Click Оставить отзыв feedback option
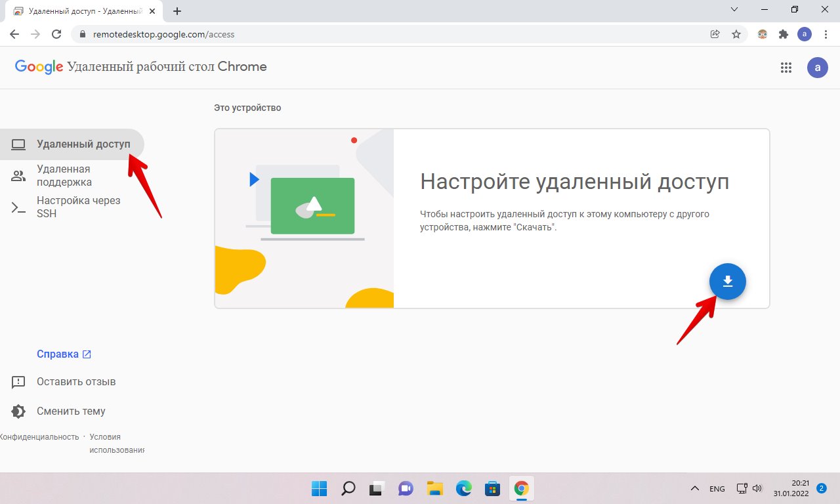Screen dimensions: 840x504 tap(64, 382)
